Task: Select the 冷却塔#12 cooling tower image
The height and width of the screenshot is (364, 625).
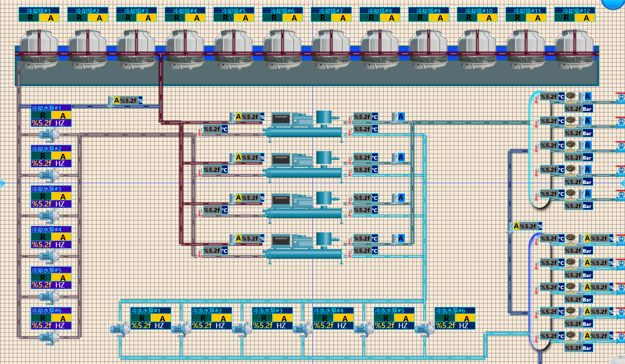Action: coord(574,49)
